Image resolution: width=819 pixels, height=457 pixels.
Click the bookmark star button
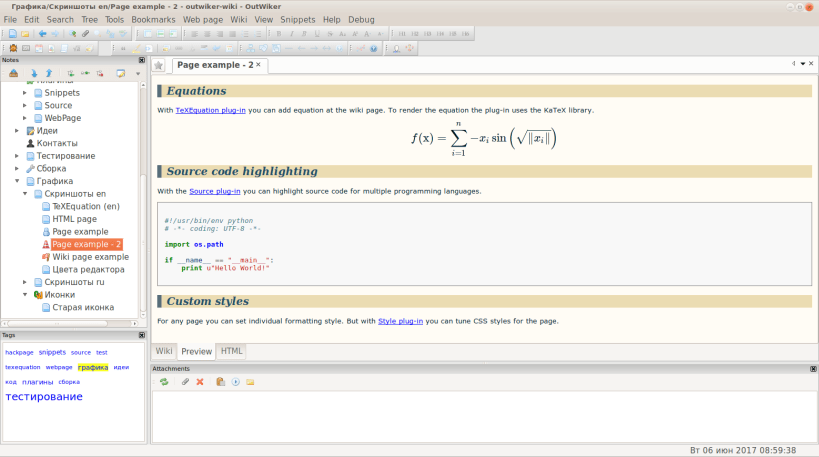pos(159,65)
